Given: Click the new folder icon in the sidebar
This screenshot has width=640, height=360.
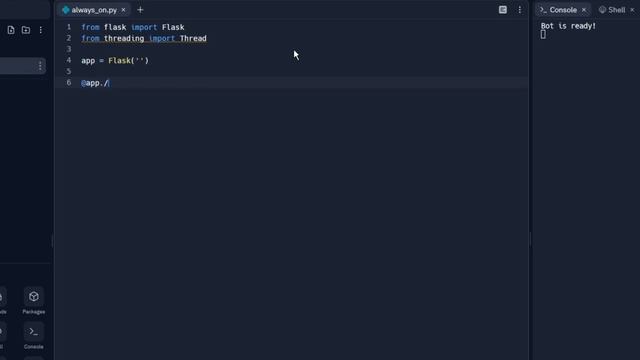Looking at the screenshot, I should [x=26, y=30].
